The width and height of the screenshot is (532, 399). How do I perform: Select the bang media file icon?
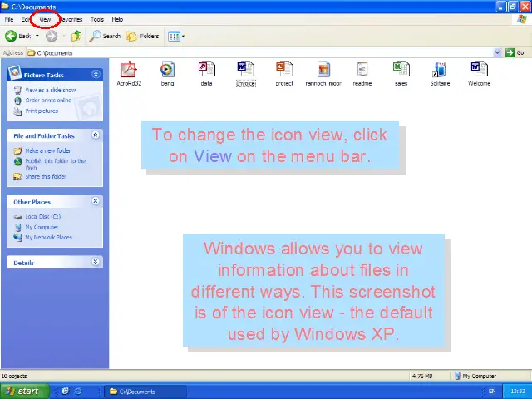point(167,69)
